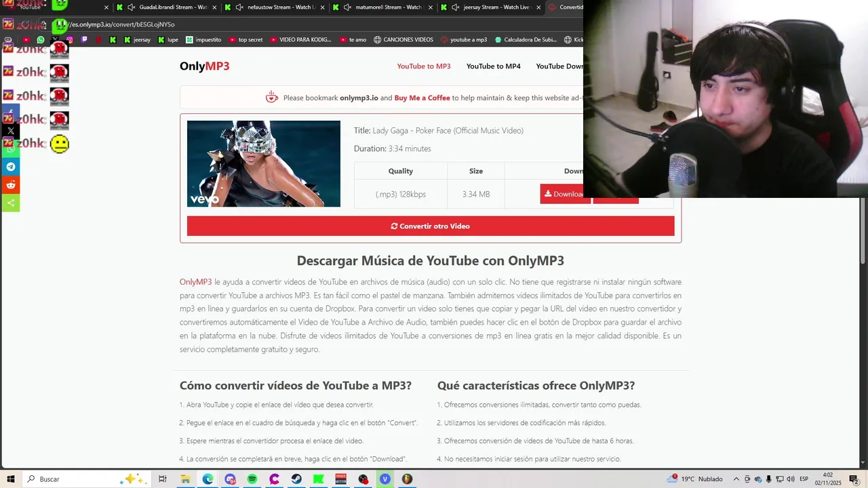868x488 pixels.
Task: Click the red OnlyMP3 link in paragraph
Action: [195, 282]
